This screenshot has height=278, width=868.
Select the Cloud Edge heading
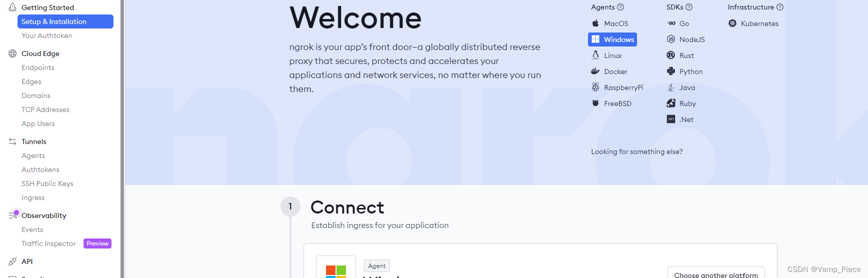click(x=40, y=53)
